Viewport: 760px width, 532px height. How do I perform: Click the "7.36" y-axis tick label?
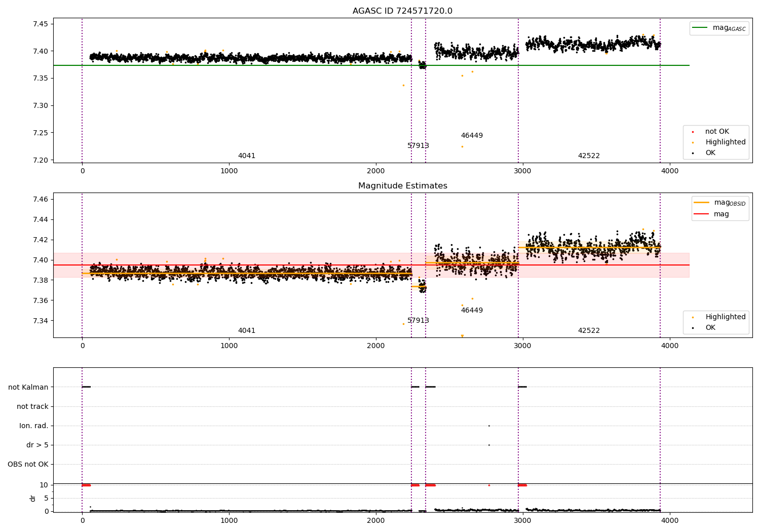[41, 300]
